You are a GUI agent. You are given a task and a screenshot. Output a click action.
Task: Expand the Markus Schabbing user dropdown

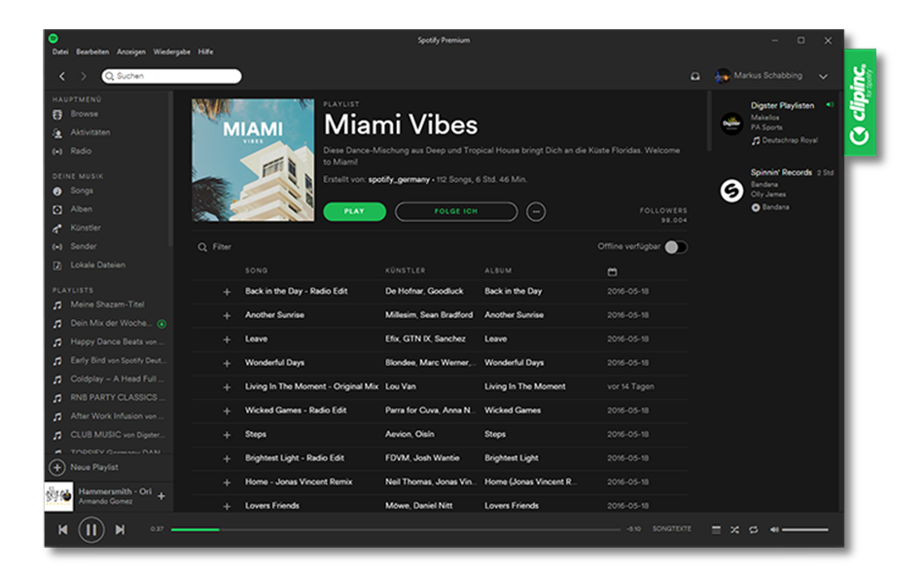coord(823,77)
